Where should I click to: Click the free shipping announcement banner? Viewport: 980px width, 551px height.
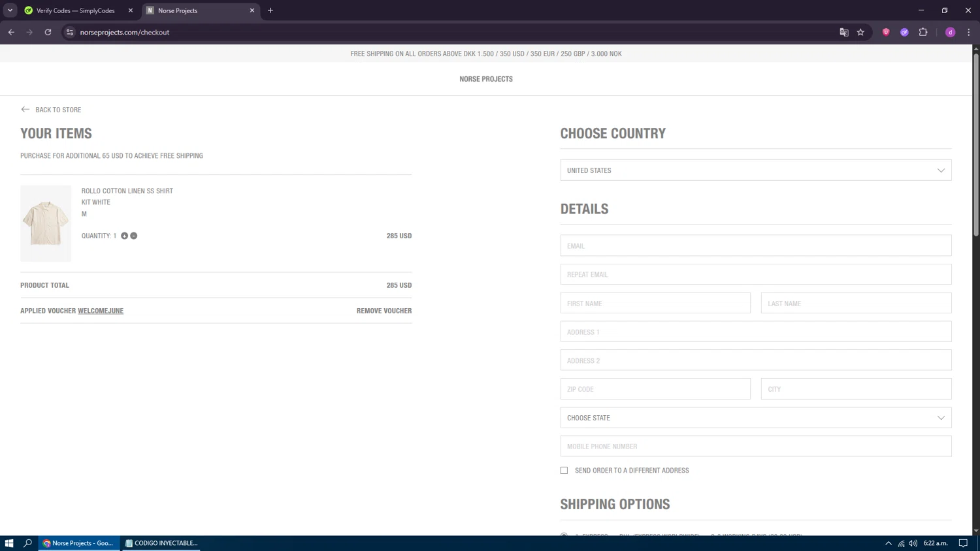[486, 54]
